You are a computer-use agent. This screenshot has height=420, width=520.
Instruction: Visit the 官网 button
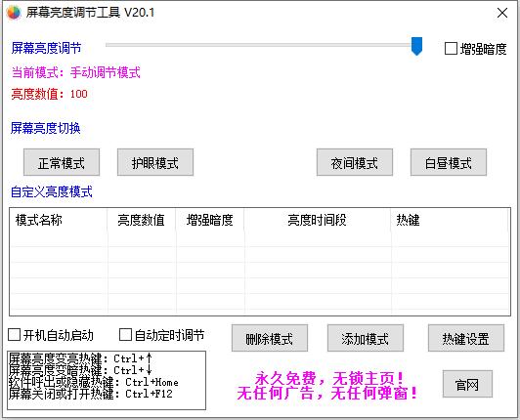click(467, 384)
